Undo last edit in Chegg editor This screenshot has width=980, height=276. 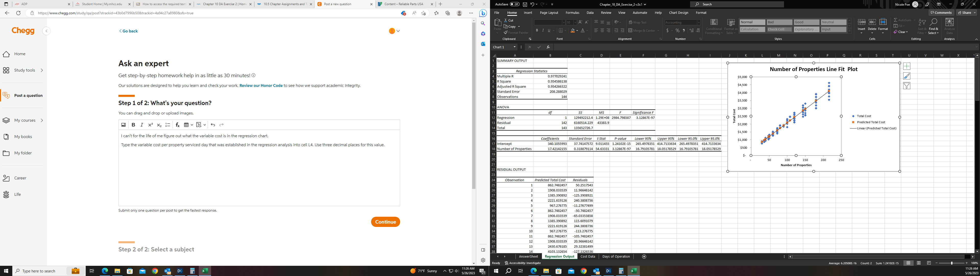(213, 125)
